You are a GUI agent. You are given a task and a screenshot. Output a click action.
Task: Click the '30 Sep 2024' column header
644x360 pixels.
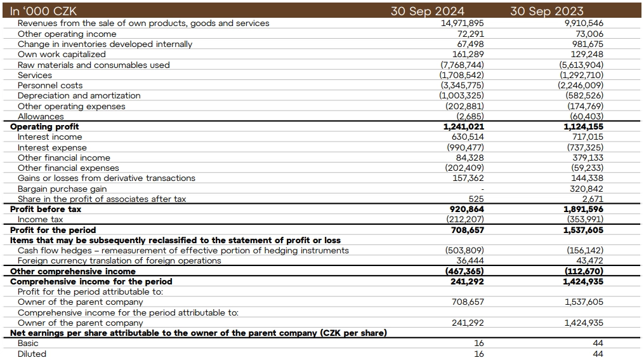[x=427, y=11]
